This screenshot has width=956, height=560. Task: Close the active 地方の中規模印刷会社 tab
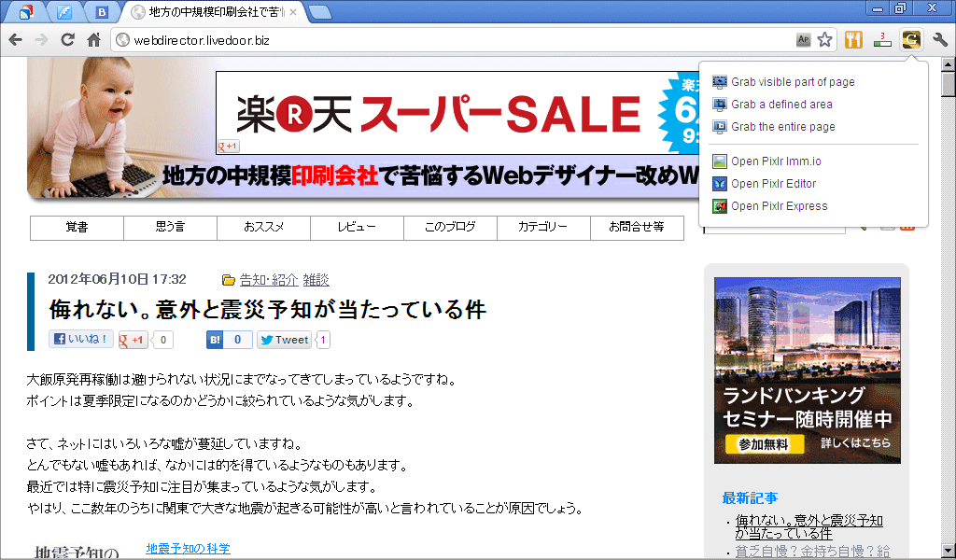(x=293, y=11)
